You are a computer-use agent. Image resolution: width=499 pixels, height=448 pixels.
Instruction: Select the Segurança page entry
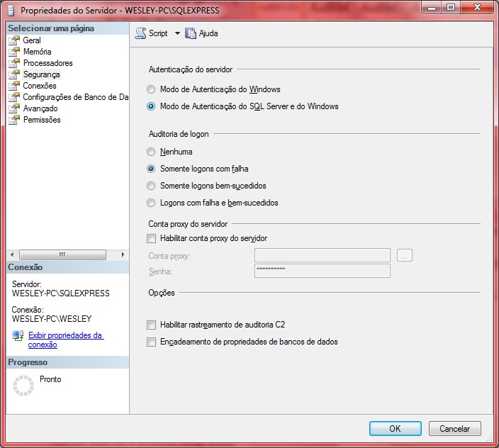coord(41,74)
